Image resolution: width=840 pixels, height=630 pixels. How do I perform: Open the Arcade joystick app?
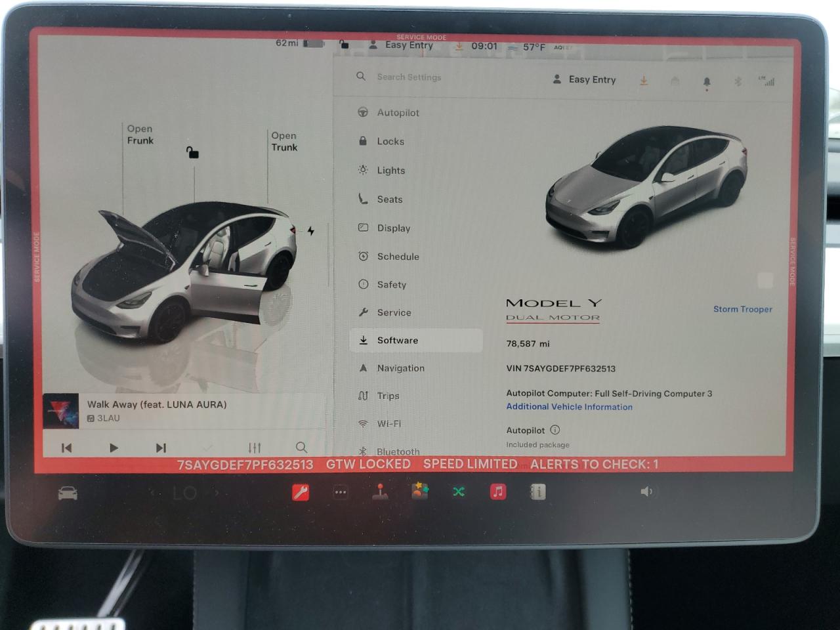coord(380,492)
